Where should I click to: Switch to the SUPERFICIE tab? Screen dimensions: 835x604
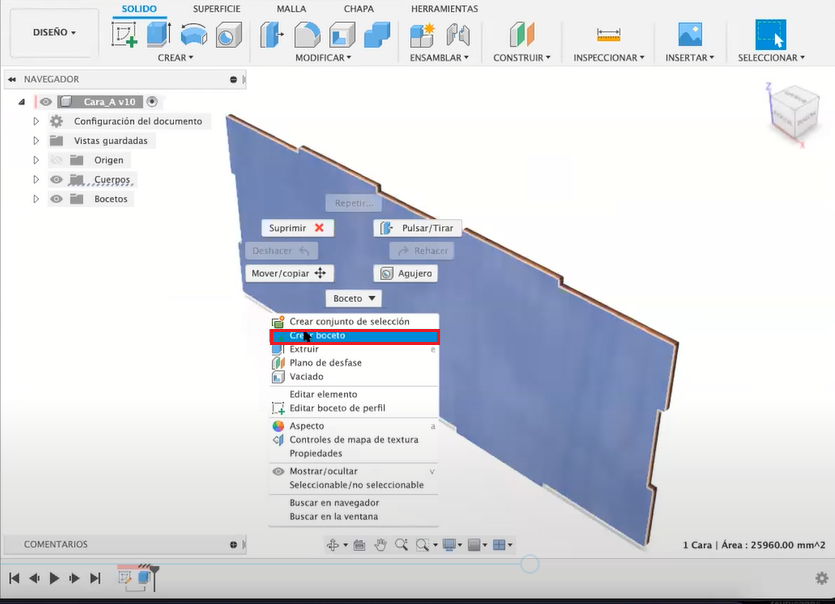coord(216,9)
